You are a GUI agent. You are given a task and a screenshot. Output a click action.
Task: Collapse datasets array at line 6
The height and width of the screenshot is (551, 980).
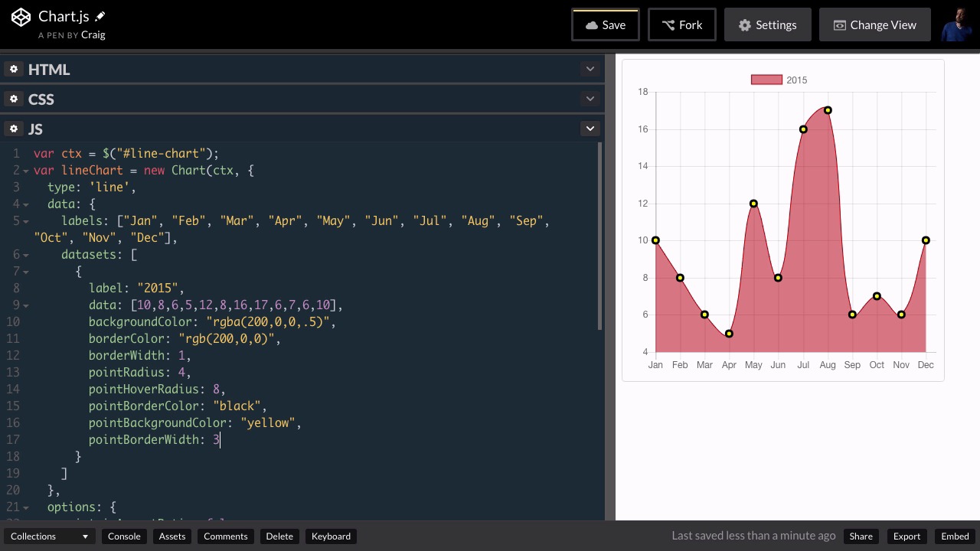[26, 255]
